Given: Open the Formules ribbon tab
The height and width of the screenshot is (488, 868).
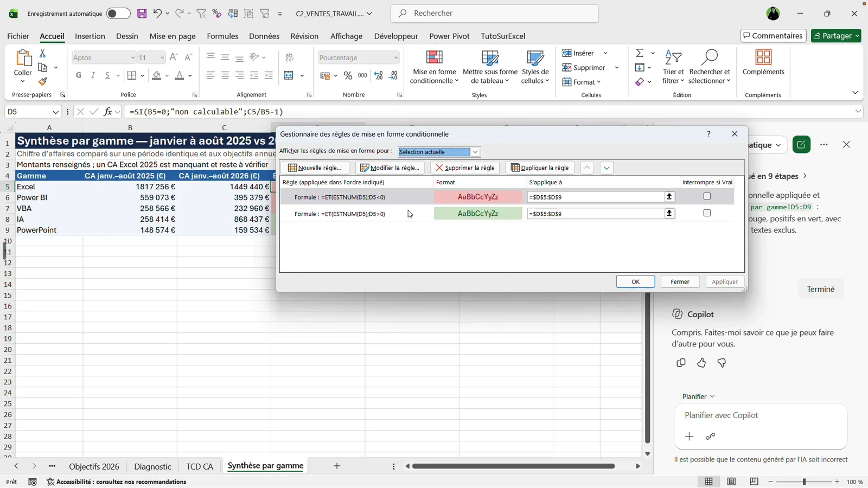Looking at the screenshot, I should pyautogui.click(x=222, y=36).
